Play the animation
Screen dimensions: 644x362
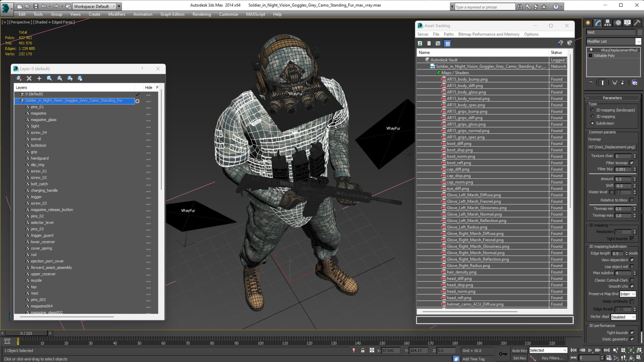[x=590, y=350]
